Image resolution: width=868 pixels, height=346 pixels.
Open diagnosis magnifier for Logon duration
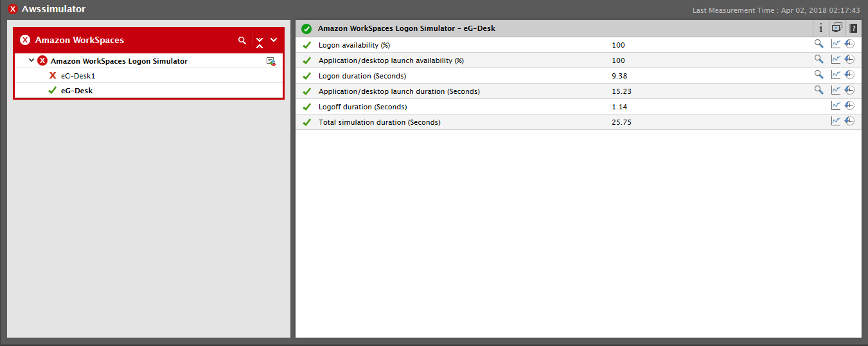(819, 75)
